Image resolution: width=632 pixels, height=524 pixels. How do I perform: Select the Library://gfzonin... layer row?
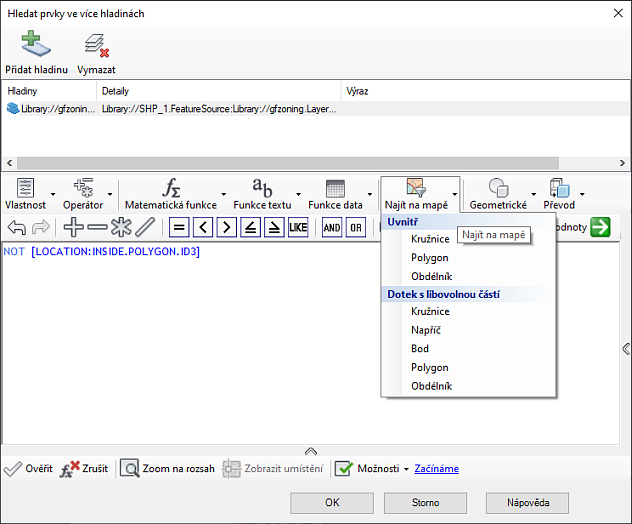(x=316, y=109)
